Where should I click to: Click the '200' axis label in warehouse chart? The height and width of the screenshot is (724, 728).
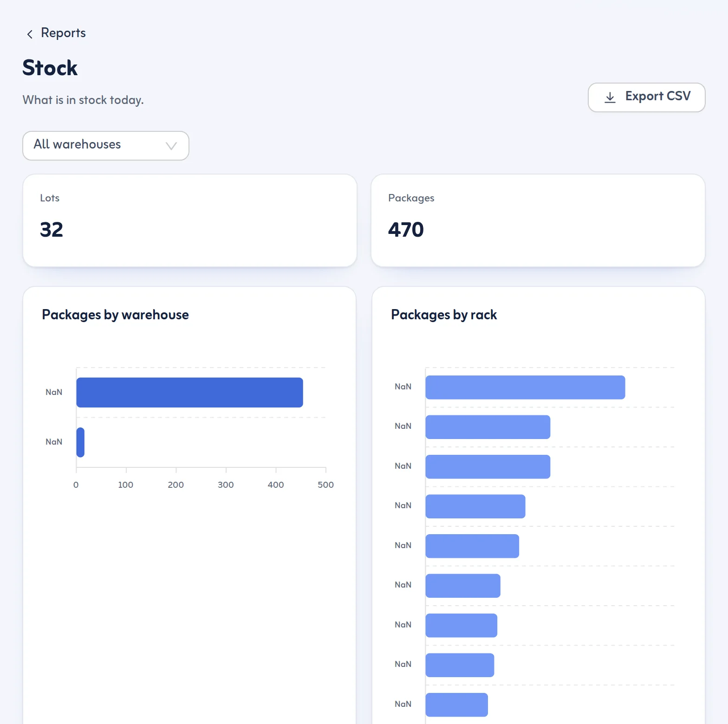point(175,485)
